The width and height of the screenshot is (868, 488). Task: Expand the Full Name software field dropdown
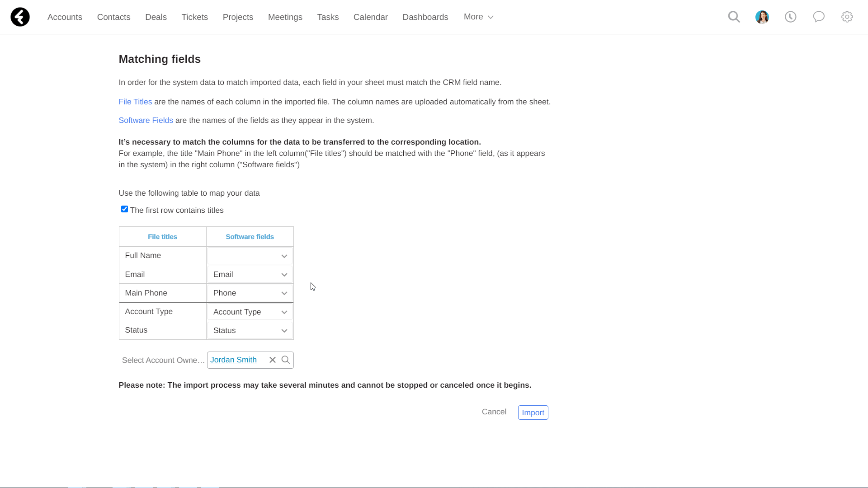click(x=250, y=256)
